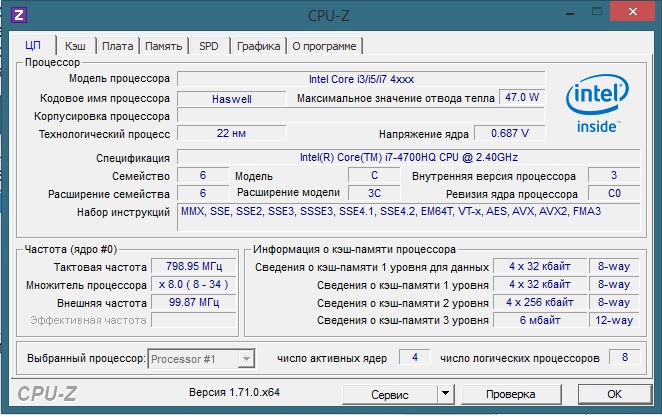Click the instruction set list MMX, SSE
This screenshot has height=417, width=662.
pos(409,217)
